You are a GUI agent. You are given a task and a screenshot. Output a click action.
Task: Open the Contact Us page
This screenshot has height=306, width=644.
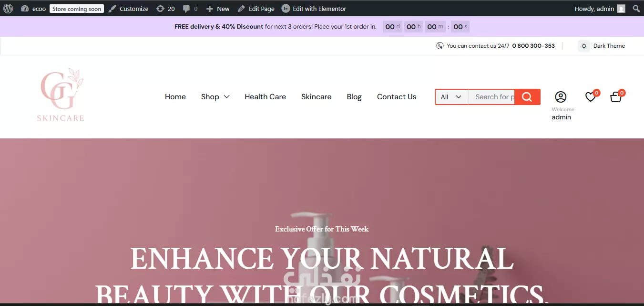pos(397,97)
